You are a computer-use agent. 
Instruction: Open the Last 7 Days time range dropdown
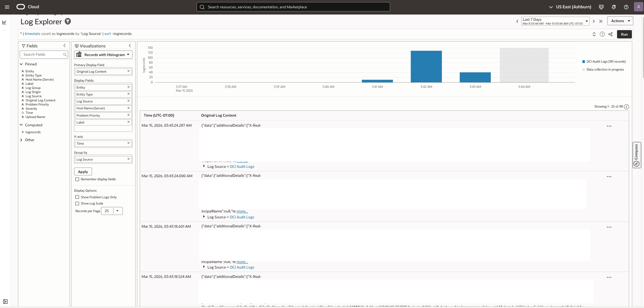pyautogui.click(x=555, y=21)
